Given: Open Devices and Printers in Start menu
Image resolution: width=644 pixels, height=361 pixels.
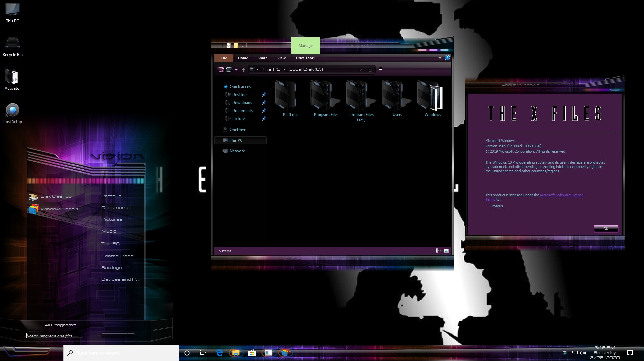Looking at the screenshot, I should point(121,279).
